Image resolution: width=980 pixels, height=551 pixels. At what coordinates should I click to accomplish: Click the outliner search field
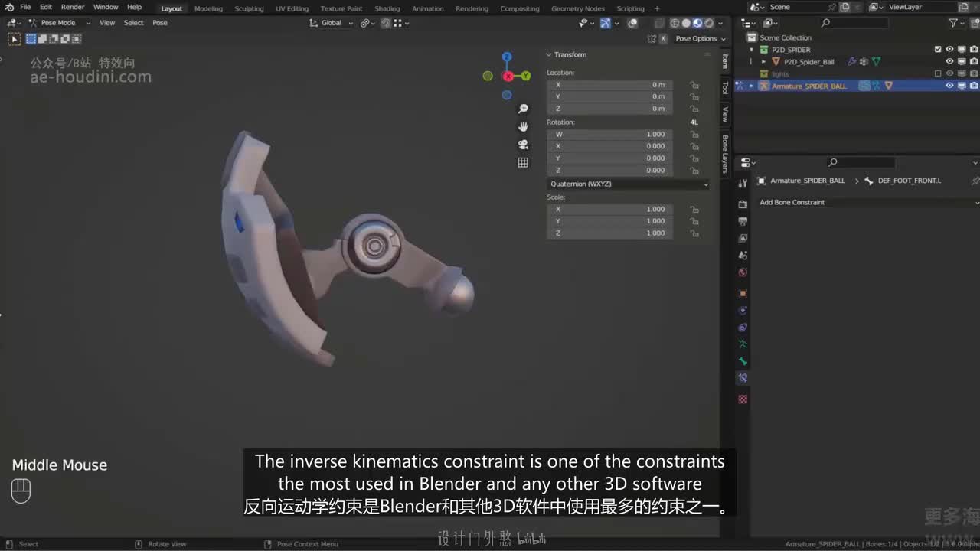[854, 23]
